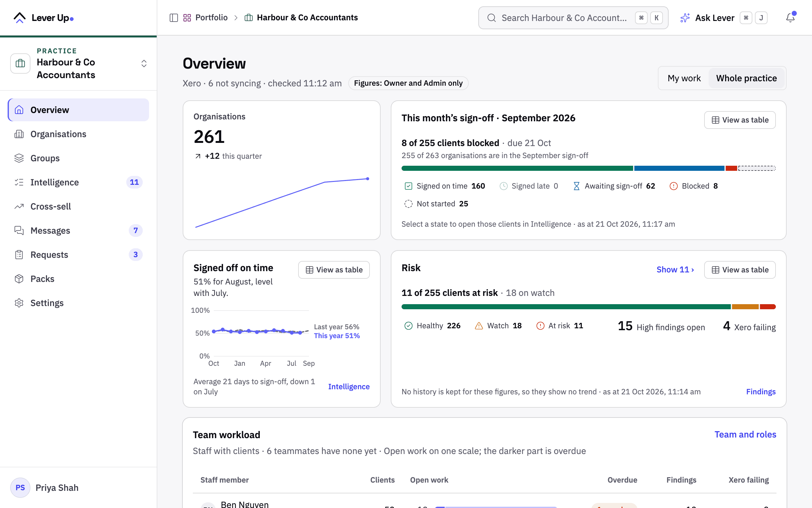View sign-off September 2026 as table

(740, 120)
